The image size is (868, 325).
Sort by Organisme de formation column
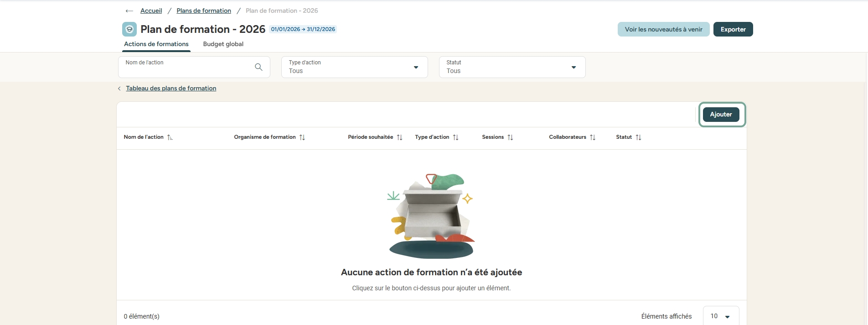pos(302,137)
